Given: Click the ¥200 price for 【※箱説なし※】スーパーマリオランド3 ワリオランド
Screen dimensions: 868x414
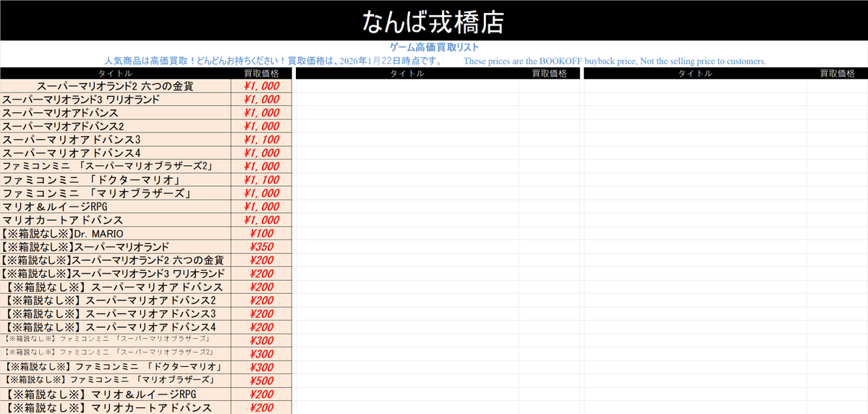Looking at the screenshot, I should click(261, 274).
